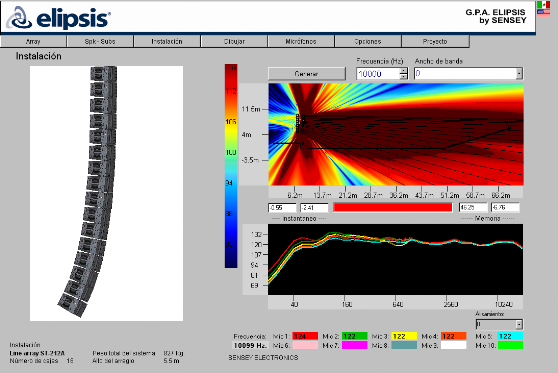The image size is (558, 373).
Task: Open the Opciones tab
Action: point(368,41)
